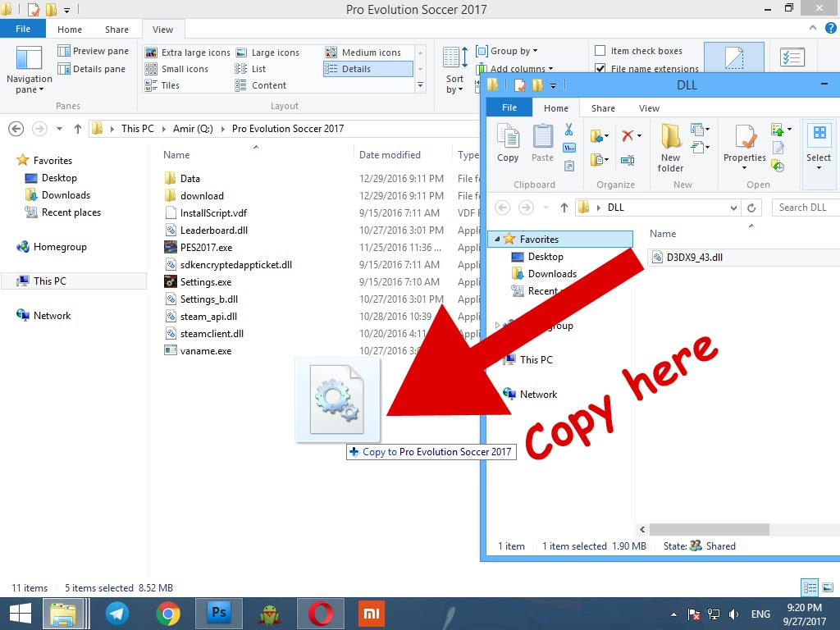Viewport: 840px width, 630px height.
Task: Click Cut scissors icon in DLL ribbon
Action: pos(569,129)
